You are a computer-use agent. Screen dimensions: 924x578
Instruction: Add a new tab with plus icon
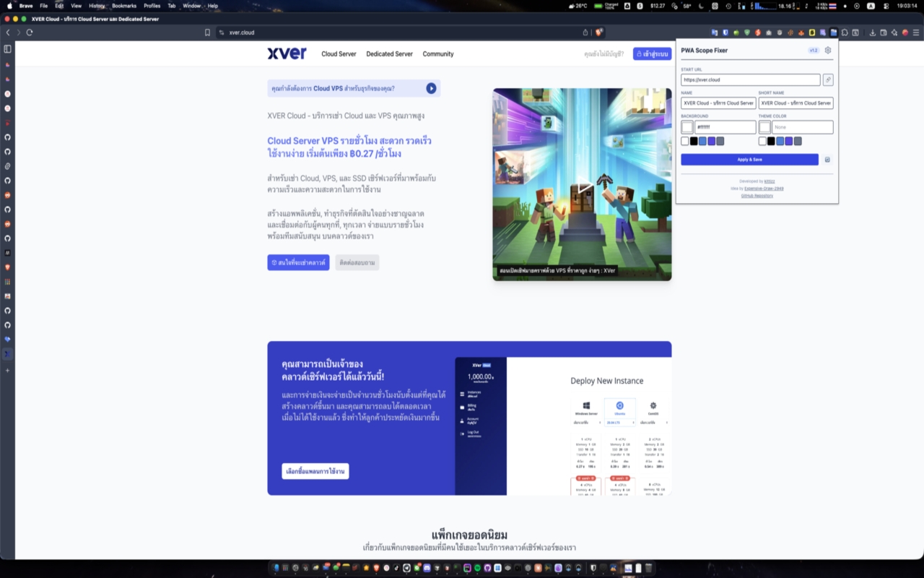coord(8,370)
